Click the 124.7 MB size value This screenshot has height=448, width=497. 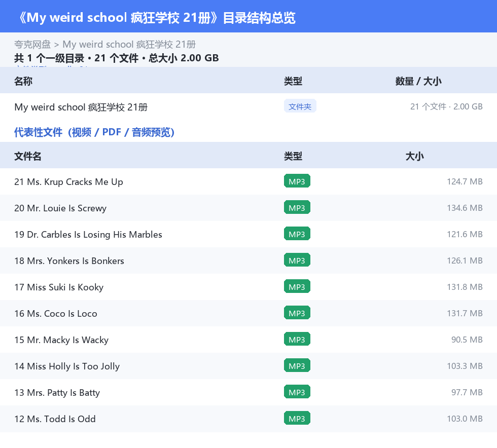click(x=465, y=181)
